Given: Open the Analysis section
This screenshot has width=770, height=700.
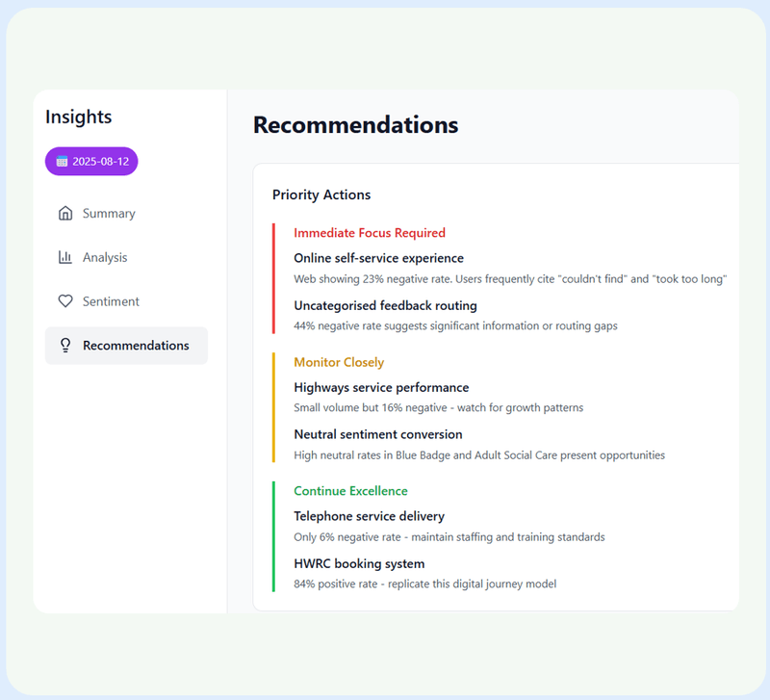Looking at the screenshot, I should [x=106, y=257].
